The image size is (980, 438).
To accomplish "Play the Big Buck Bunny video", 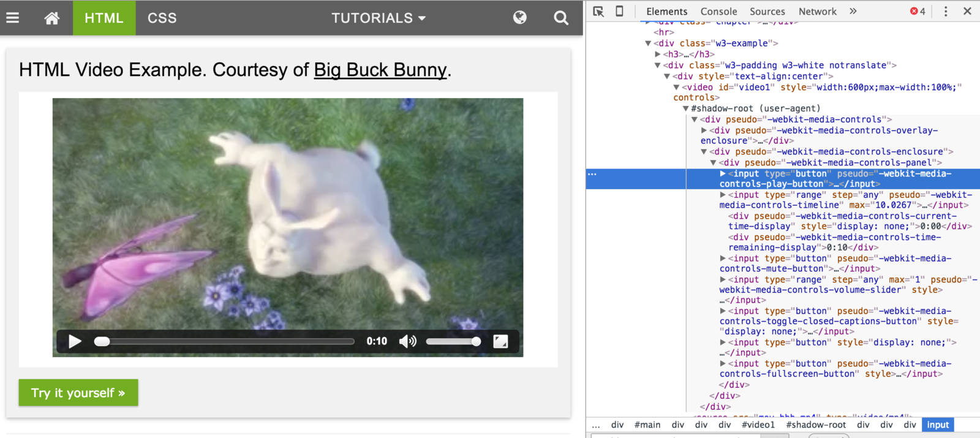I will (x=75, y=341).
